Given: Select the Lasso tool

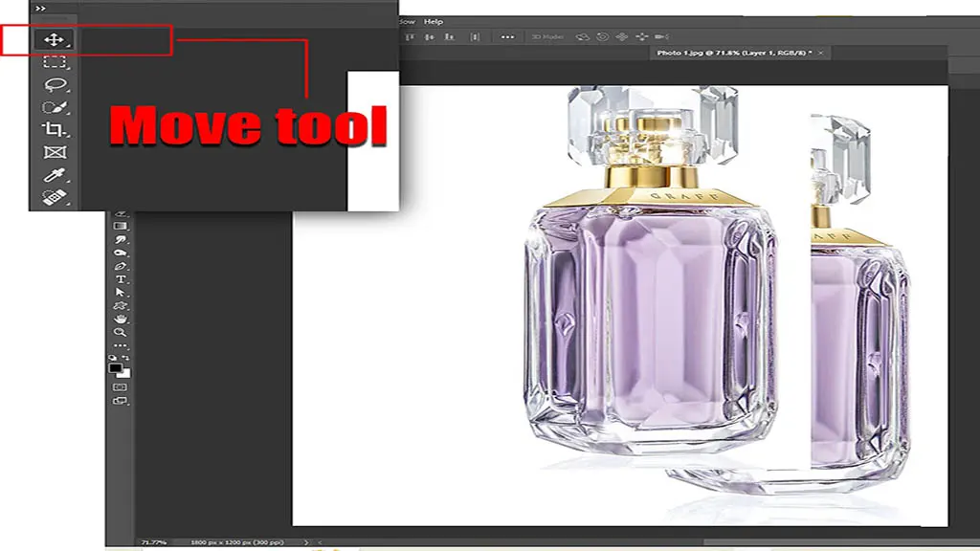Looking at the screenshot, I should (x=55, y=84).
